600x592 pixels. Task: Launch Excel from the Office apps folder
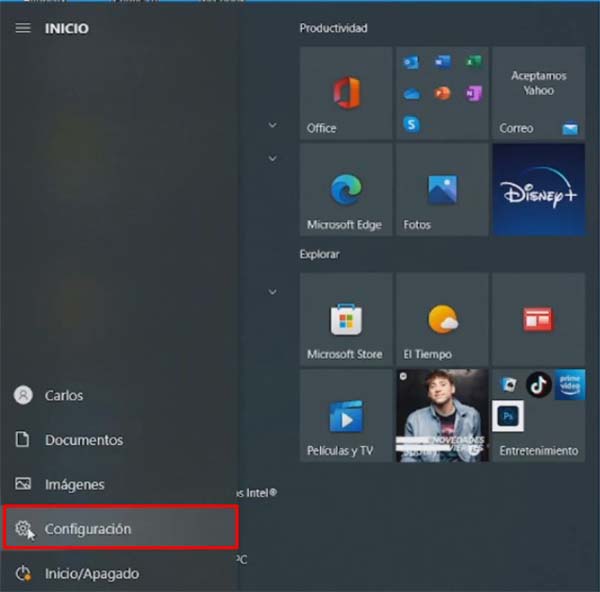[x=474, y=62]
